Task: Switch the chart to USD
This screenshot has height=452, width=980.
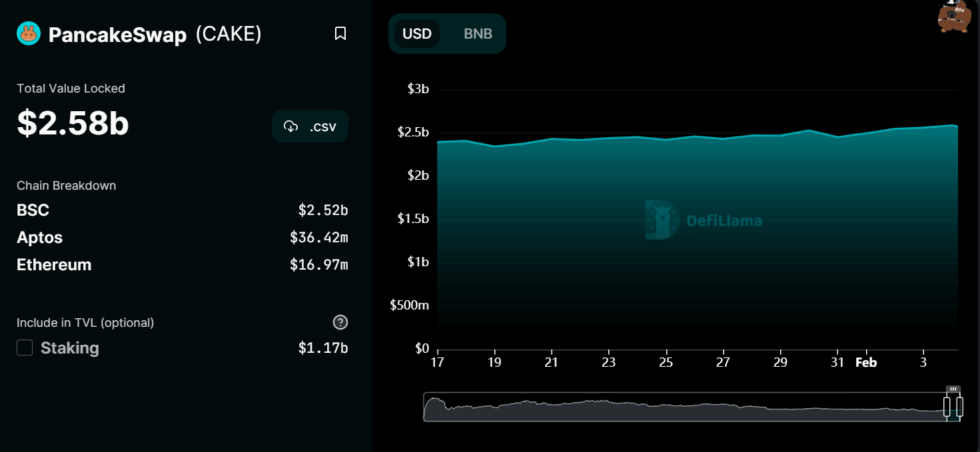Action: (417, 34)
